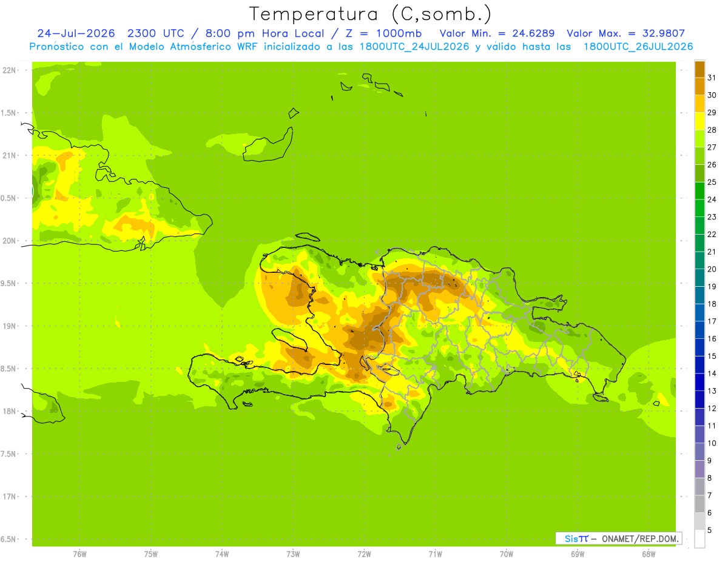Click the '20' color bar label

[x=712, y=269]
